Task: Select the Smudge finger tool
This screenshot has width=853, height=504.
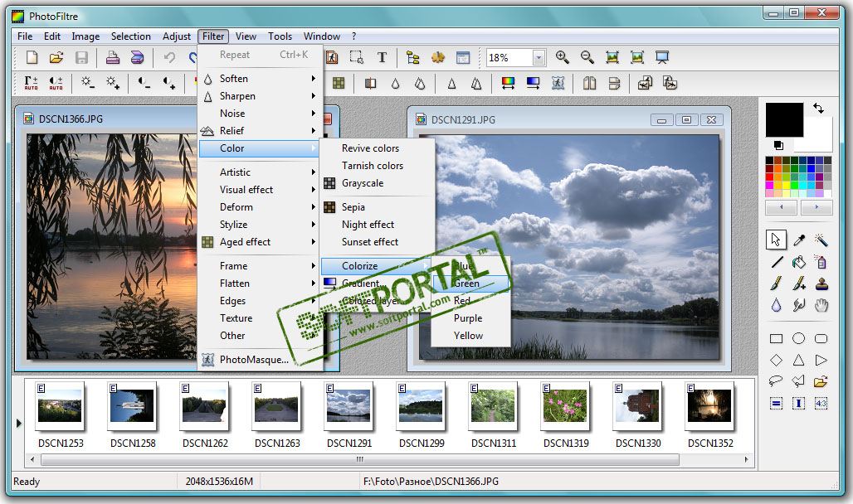Action: pos(798,305)
